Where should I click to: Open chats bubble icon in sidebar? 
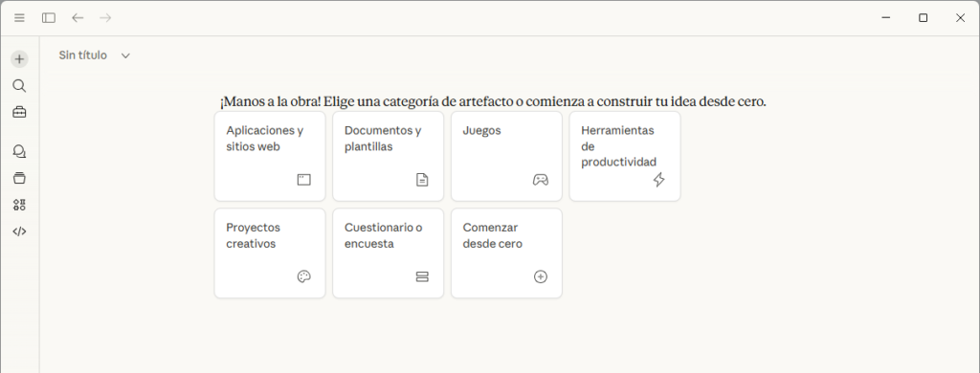[x=19, y=152]
